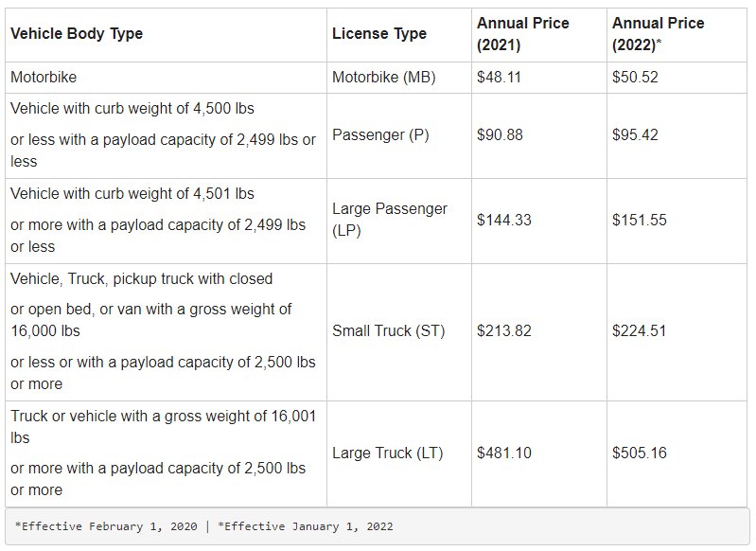The height and width of the screenshot is (551, 756).
Task: Select the Annual Price (2022)* header cell
Action: [677, 35]
